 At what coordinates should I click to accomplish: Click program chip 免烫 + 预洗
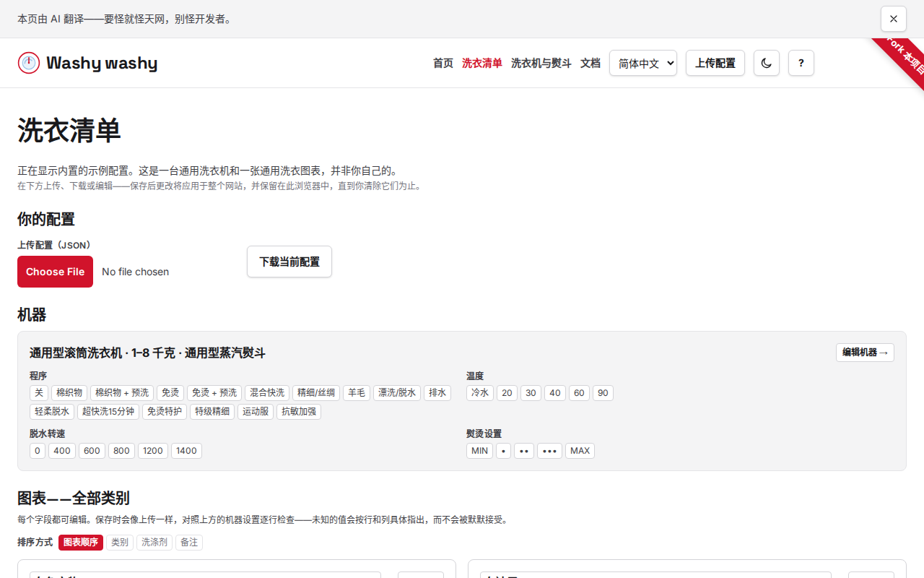click(x=214, y=393)
